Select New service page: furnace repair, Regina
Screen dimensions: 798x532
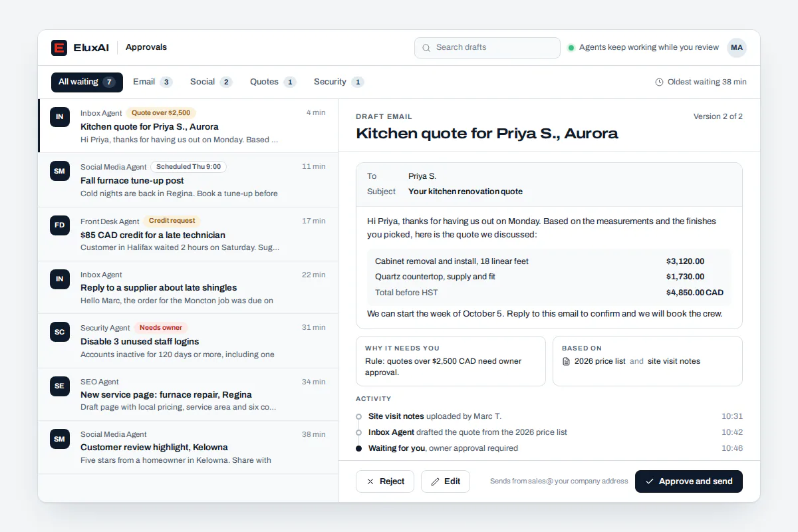188,394
